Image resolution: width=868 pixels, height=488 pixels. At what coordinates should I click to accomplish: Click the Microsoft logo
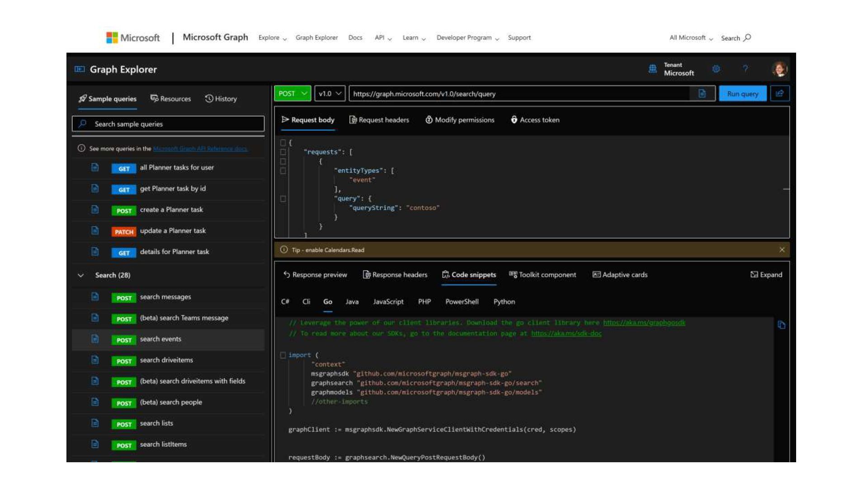coord(133,38)
